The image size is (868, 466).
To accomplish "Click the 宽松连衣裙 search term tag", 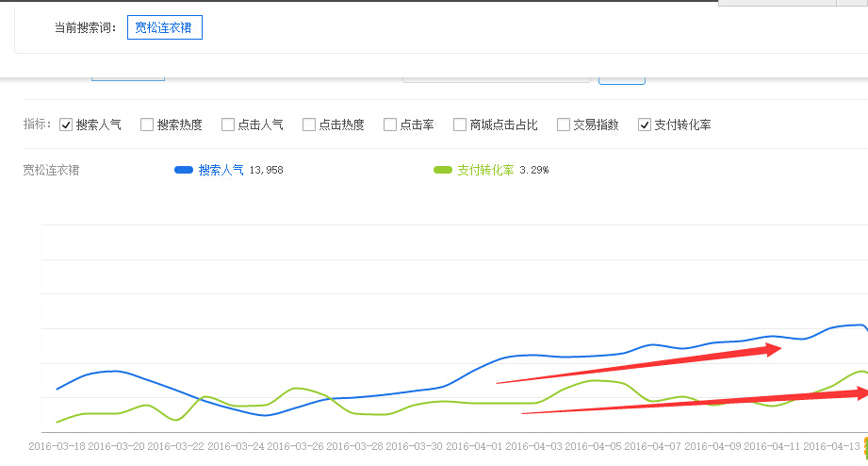I will click(x=164, y=27).
